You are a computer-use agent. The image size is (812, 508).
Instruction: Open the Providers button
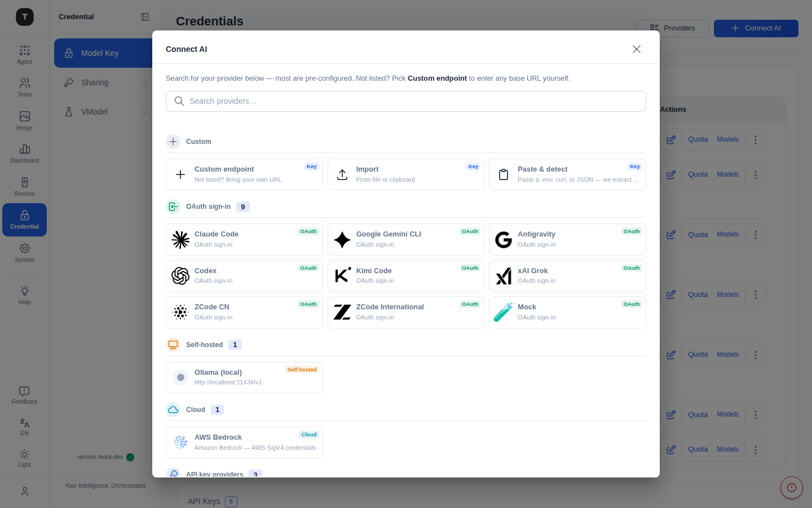click(673, 28)
